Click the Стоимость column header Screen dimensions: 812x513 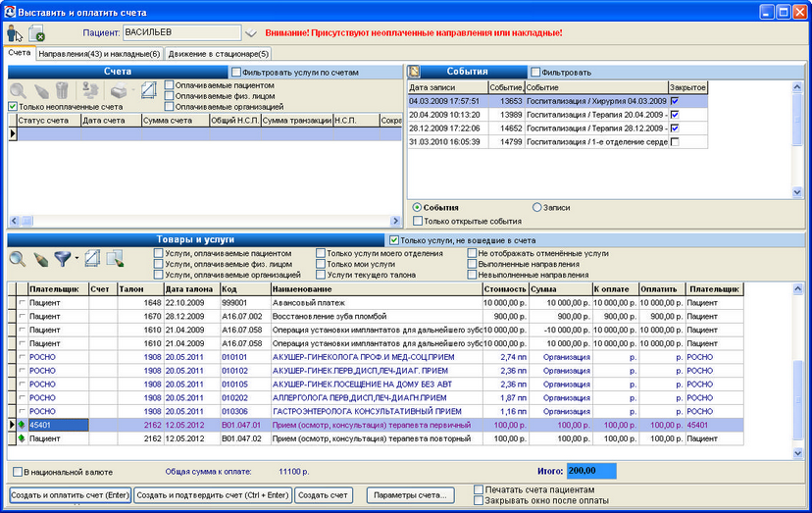(505, 289)
